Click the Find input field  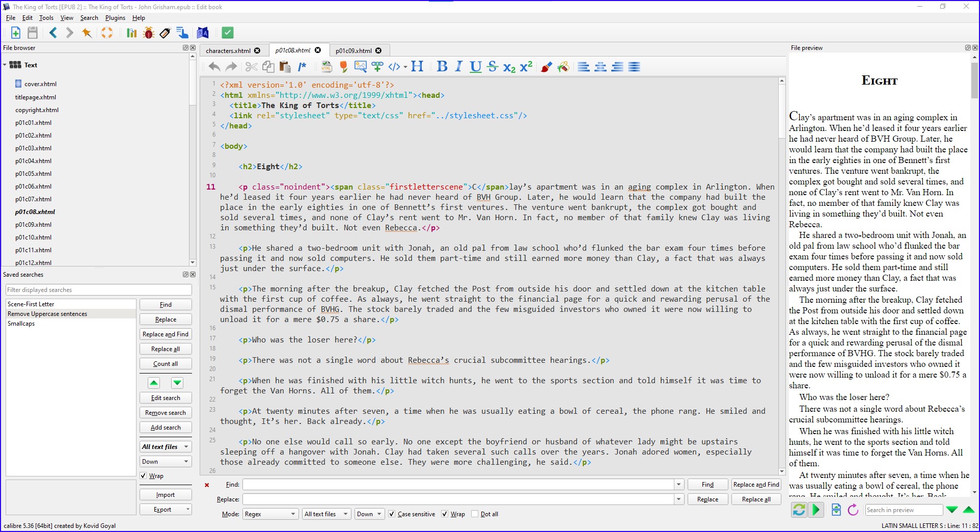458,485
